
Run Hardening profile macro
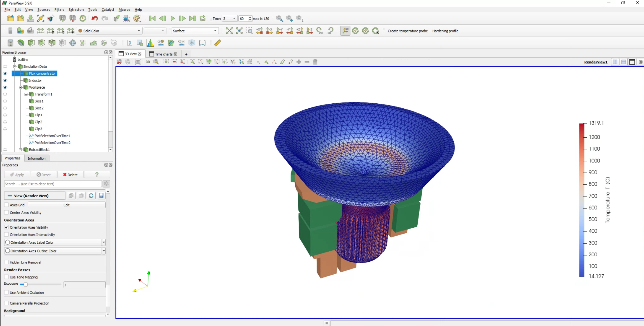point(445,31)
